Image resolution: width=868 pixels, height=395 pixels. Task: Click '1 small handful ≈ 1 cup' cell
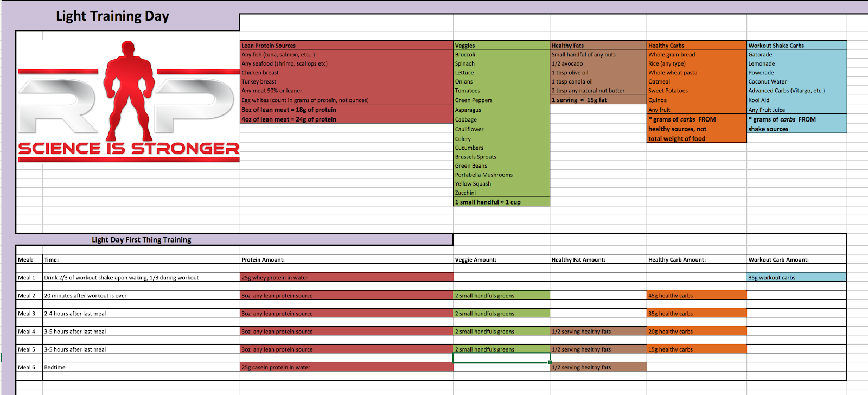click(x=502, y=202)
